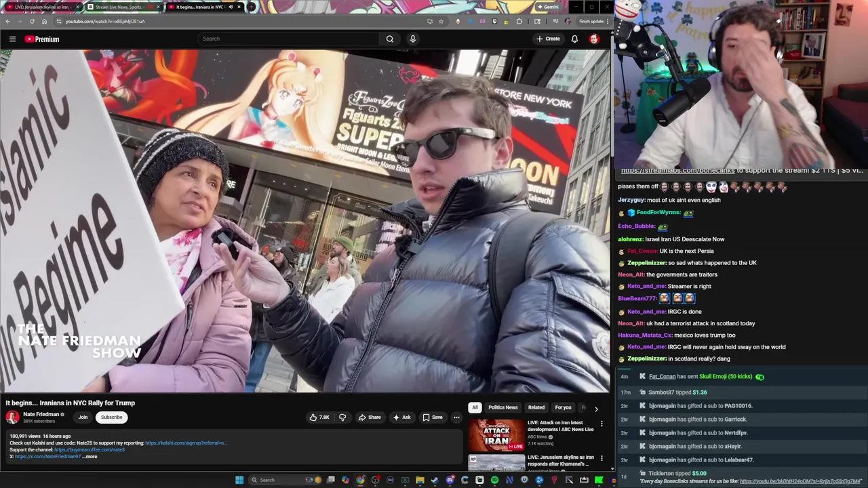Open Spotify from the taskbar
Screen dimensions: 868x488
[x=494, y=480]
